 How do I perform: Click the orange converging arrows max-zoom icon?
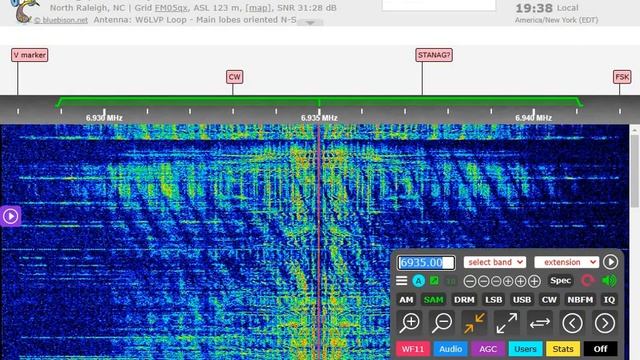474,323
